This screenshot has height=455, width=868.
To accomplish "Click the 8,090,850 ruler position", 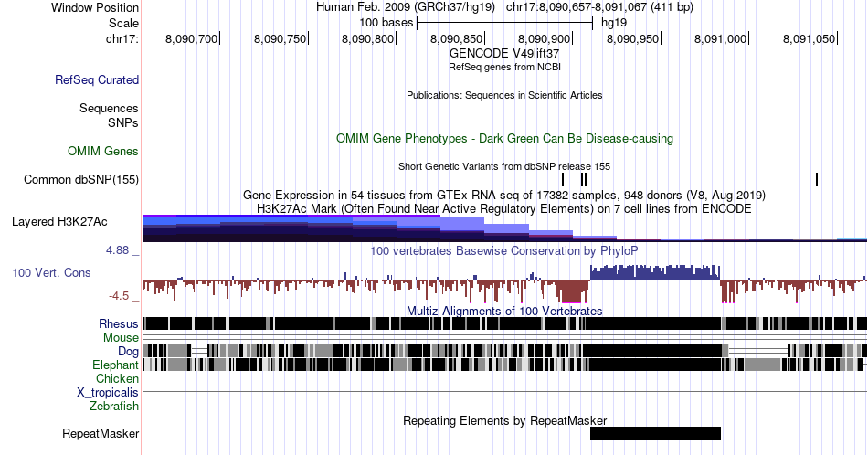I will coord(456,38).
